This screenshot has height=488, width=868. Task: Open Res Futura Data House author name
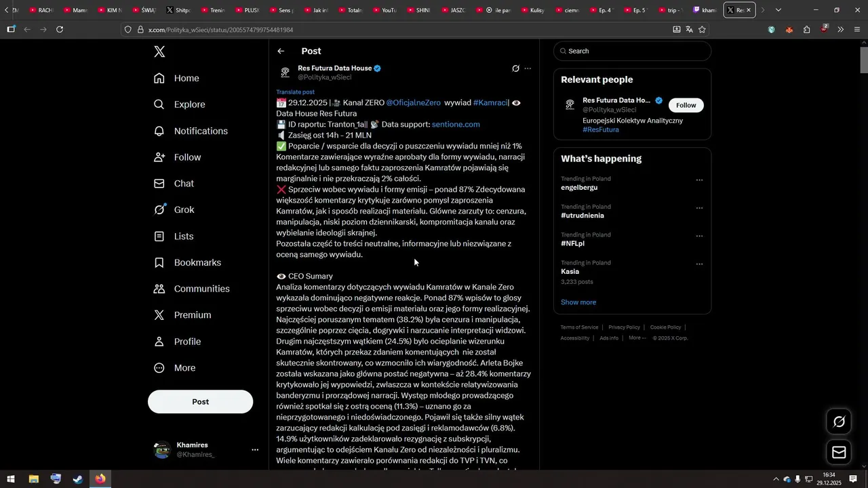tap(335, 68)
